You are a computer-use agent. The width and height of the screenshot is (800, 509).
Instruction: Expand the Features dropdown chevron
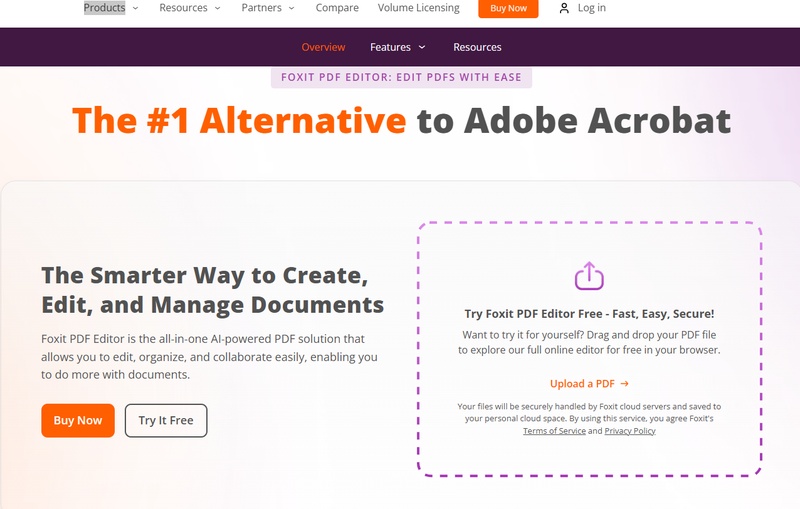point(422,47)
